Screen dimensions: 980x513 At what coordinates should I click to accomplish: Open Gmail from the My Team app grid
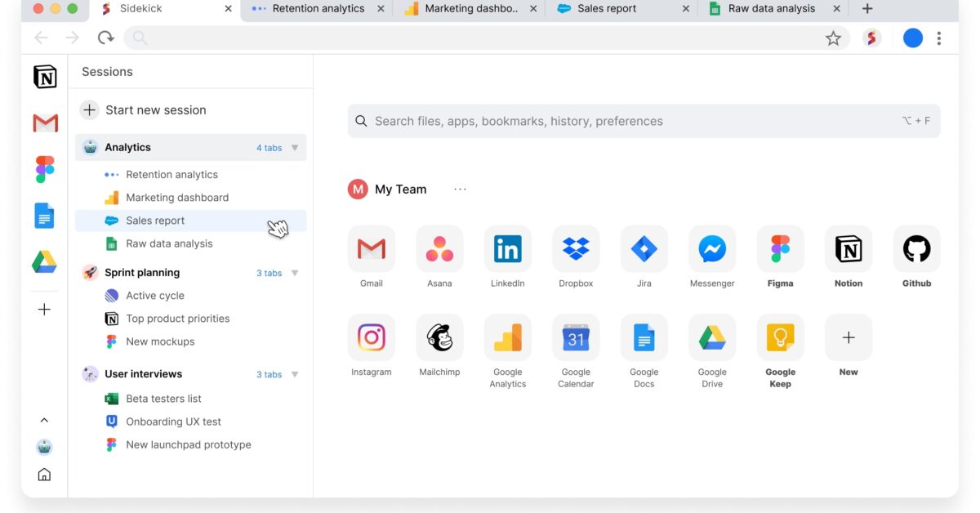[372, 249]
